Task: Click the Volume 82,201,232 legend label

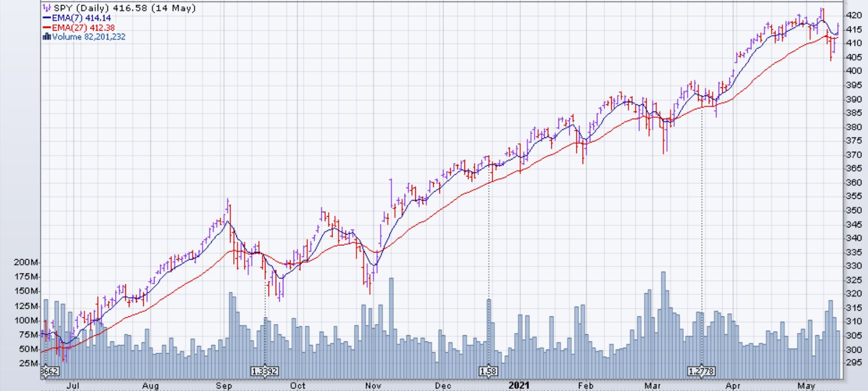Action: 88,37
